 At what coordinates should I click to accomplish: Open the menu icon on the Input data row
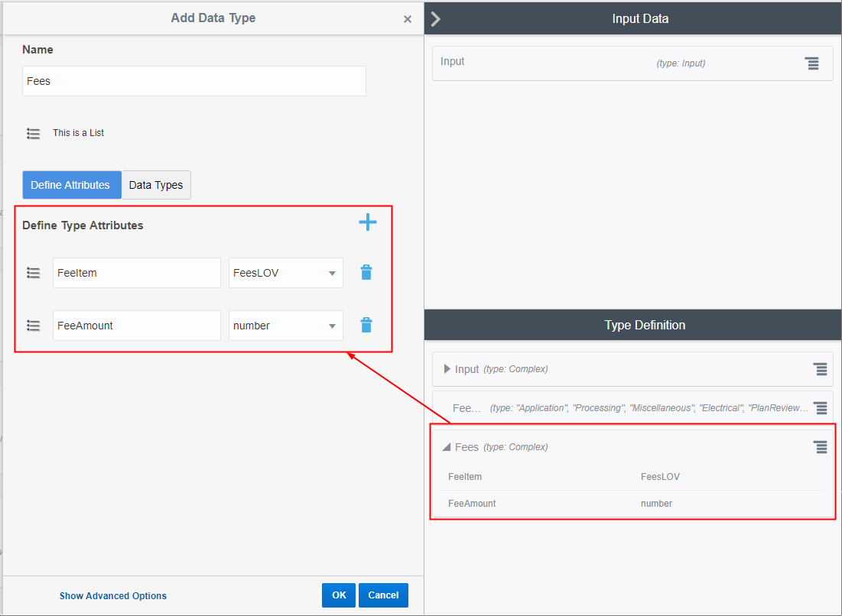[x=811, y=63]
